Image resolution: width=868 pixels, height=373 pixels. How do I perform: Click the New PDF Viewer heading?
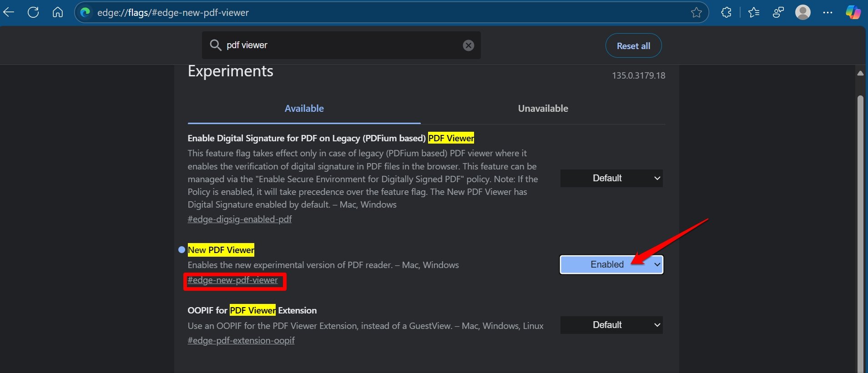[221, 250]
